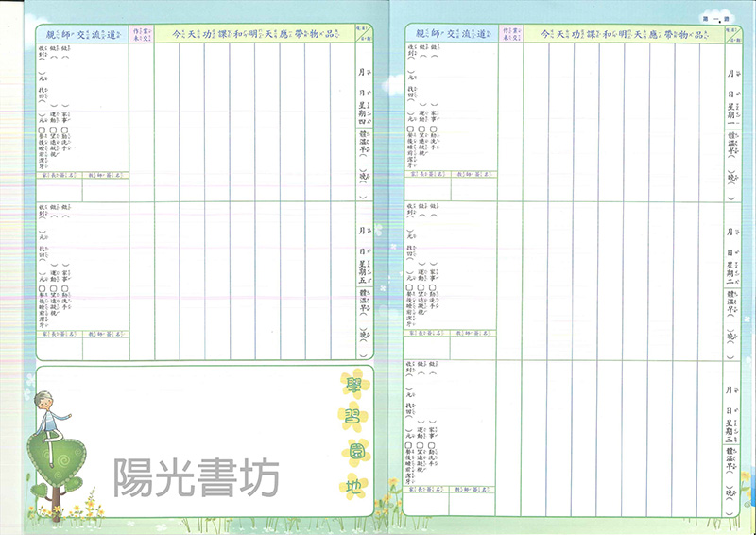Tick the 望遠凝視 box in 星期一 section
Viewport: 756px width, 535px height.
[x=420, y=131]
